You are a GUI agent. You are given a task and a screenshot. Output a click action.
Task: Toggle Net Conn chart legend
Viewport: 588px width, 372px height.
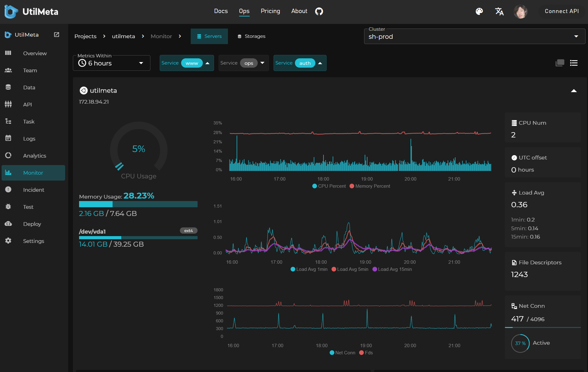[342, 353]
